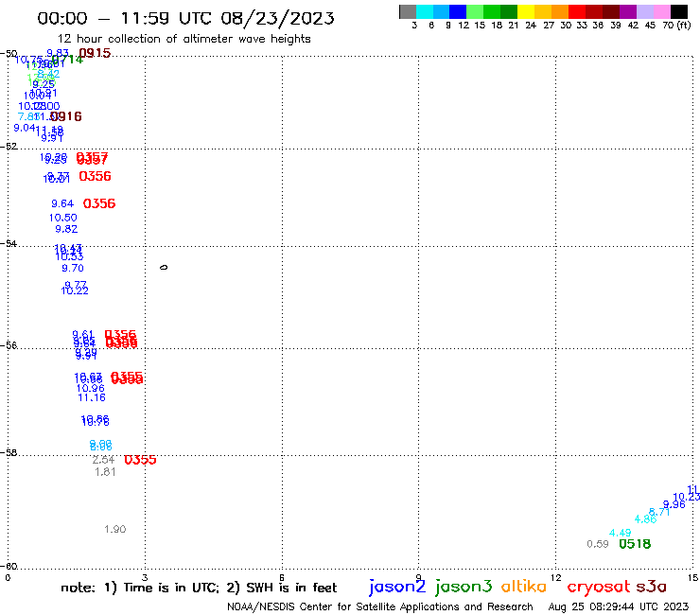This screenshot has height=615, width=700.
Task: Click the black swatch ending the legend
Action: 678,11
